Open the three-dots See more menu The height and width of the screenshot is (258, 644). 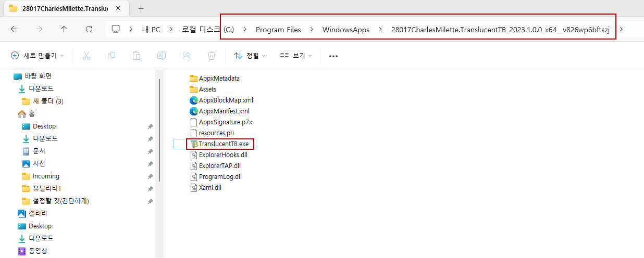point(333,56)
